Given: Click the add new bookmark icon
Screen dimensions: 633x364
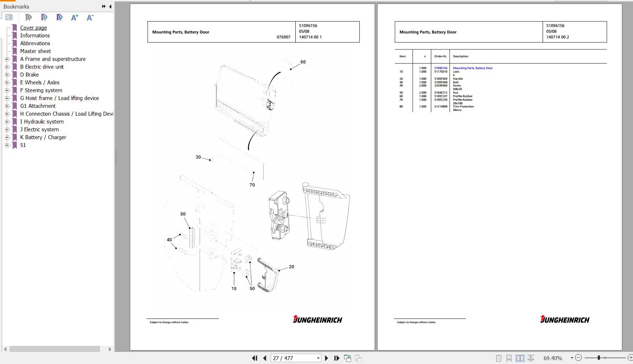Looking at the screenshot, I should tap(44, 17).
